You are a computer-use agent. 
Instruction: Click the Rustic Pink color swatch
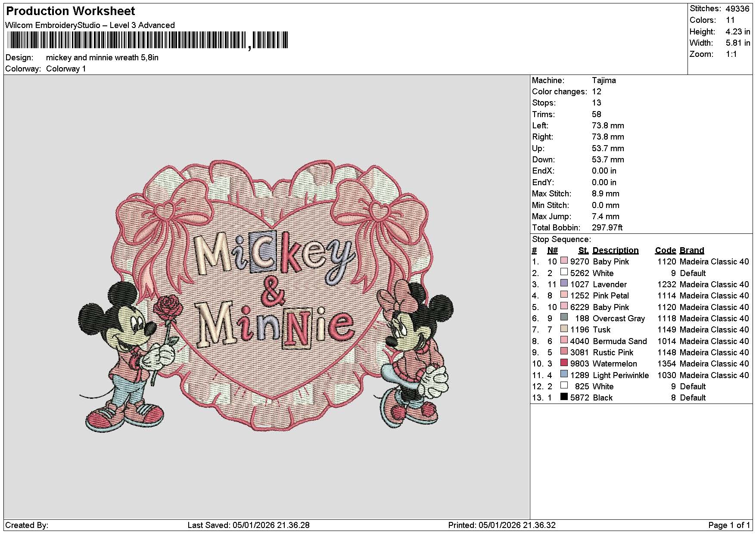[564, 351]
